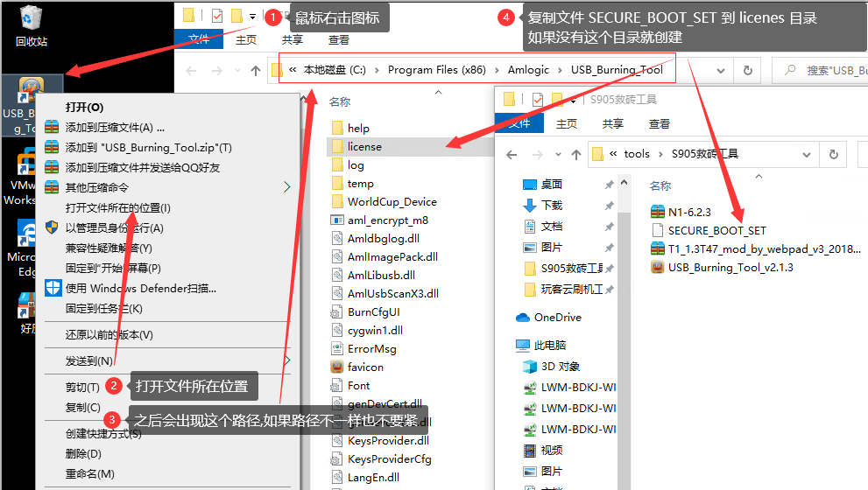
Task: Select the temp folder
Action: (352, 184)
